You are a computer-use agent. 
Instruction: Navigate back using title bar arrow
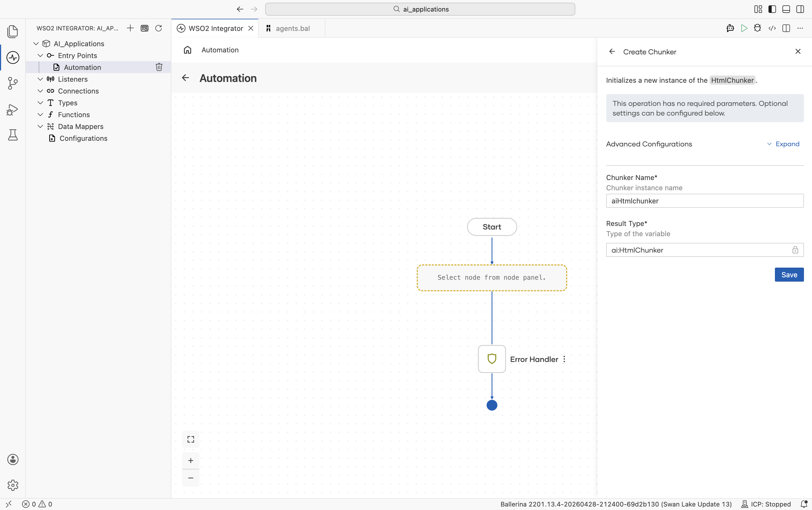240,9
